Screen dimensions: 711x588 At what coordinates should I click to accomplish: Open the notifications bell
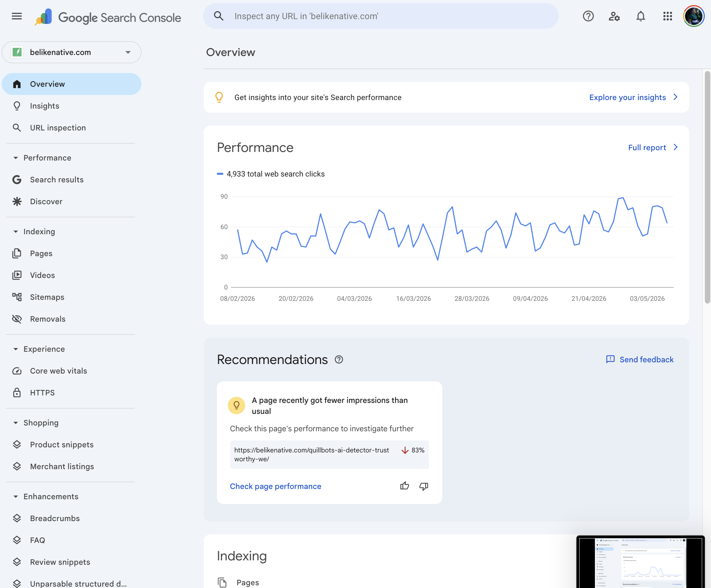(x=641, y=16)
